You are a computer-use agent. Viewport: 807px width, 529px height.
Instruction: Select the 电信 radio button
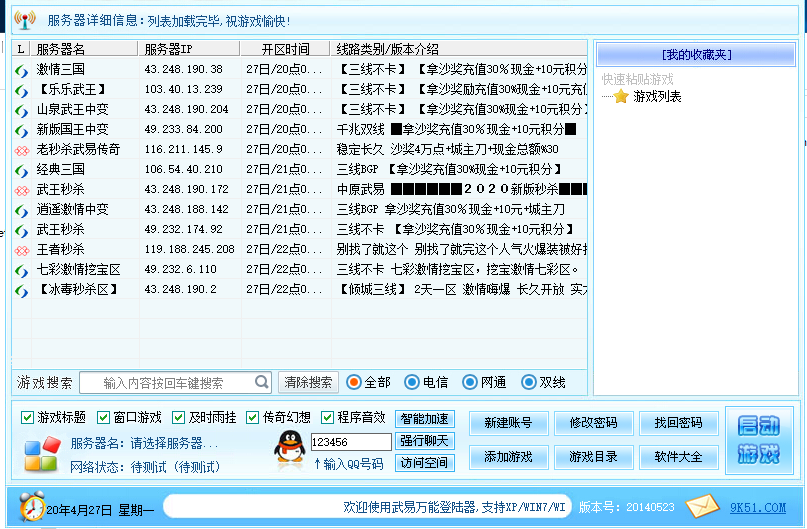point(411,382)
